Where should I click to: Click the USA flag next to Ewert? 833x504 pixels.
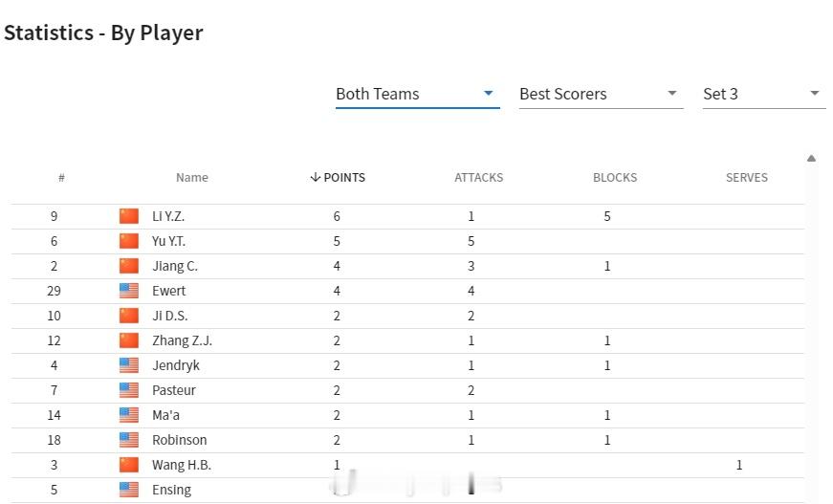point(128,291)
